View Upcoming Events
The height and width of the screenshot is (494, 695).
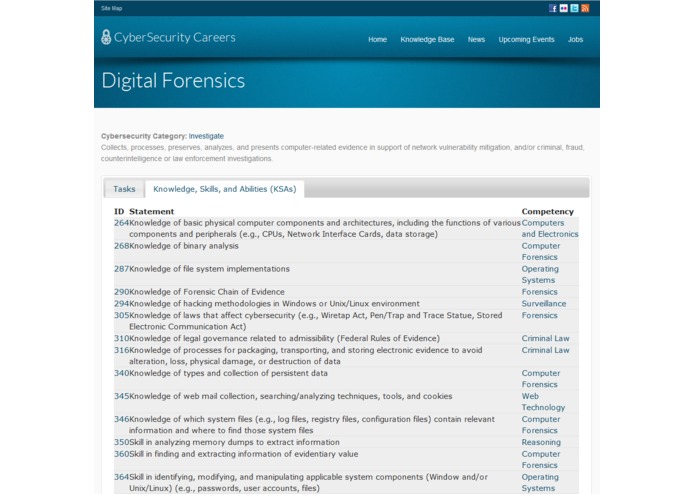526,39
